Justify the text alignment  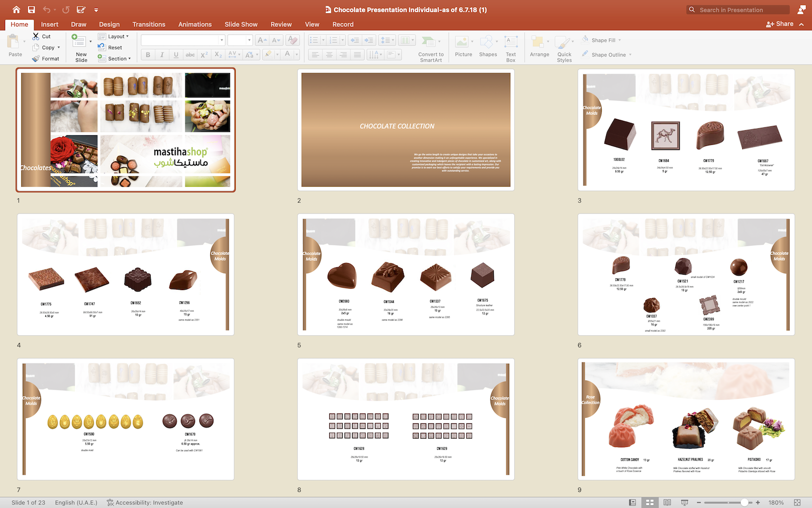(x=357, y=55)
